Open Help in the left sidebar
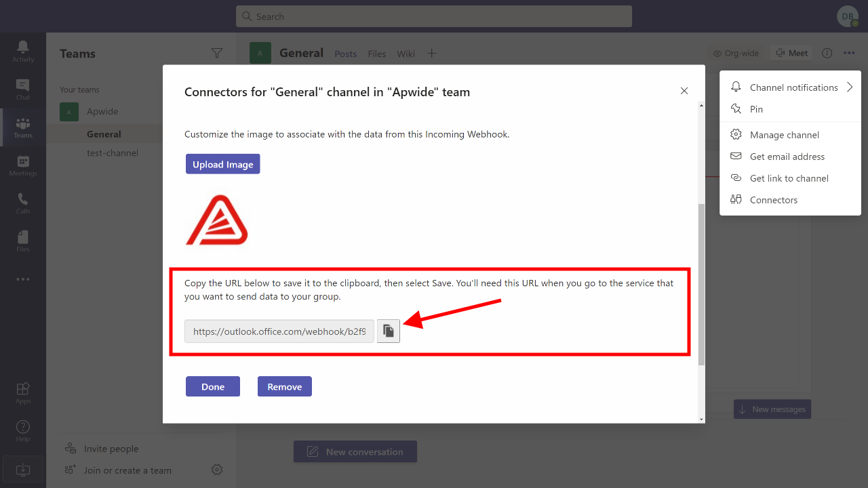Screen dimensions: 868x488 point(23,430)
